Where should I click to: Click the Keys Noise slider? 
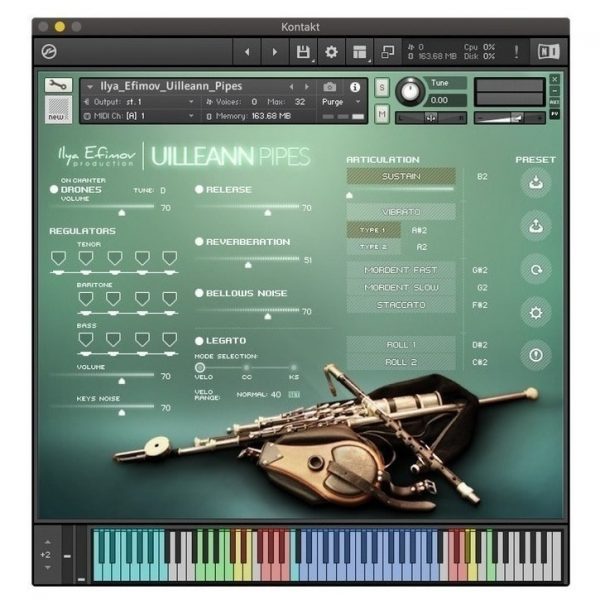point(102,409)
